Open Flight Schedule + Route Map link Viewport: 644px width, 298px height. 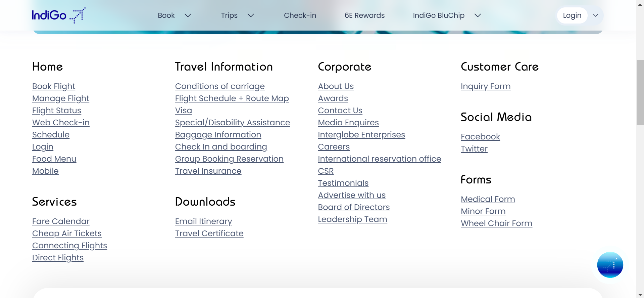coord(232,98)
